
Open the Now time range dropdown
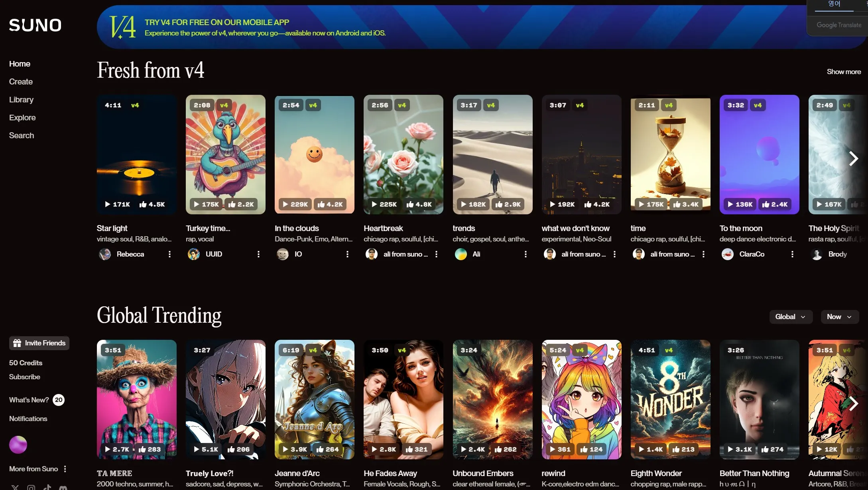[839, 317]
